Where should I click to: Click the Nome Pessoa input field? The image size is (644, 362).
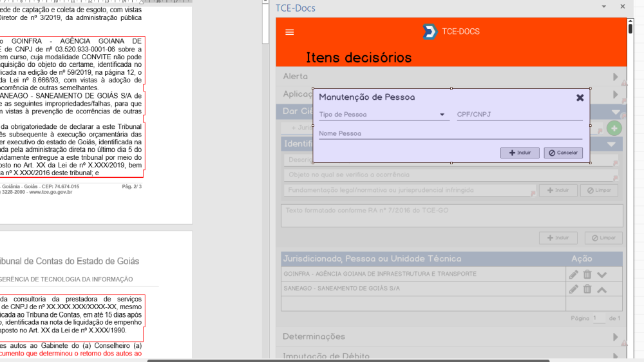(x=450, y=134)
